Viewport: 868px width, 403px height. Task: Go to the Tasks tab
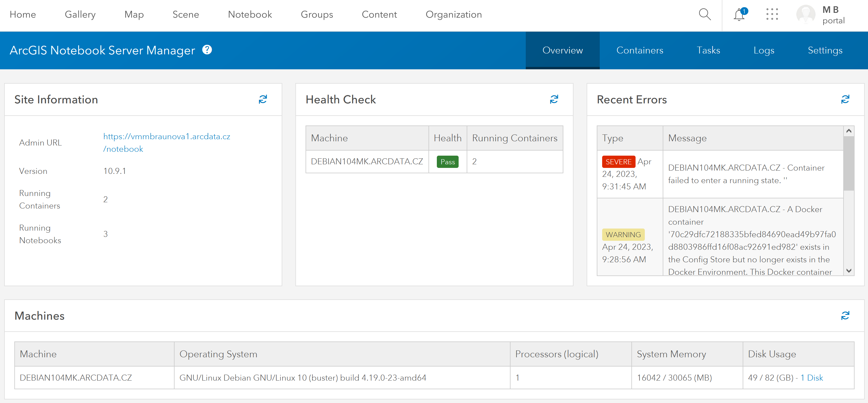pos(708,50)
